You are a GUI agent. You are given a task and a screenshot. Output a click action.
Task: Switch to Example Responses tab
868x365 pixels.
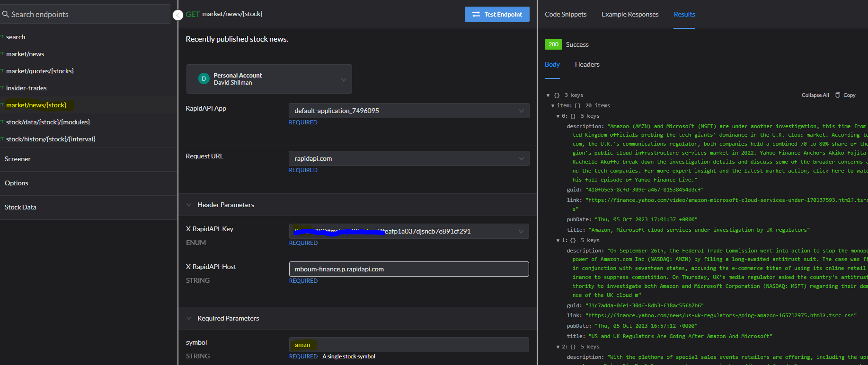click(x=630, y=14)
